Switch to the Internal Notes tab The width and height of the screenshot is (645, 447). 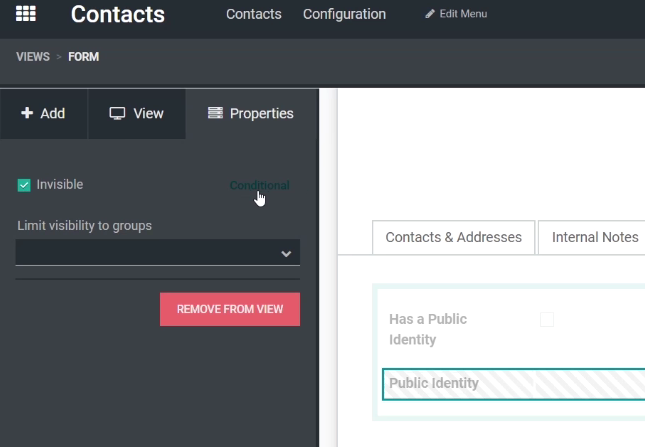click(595, 237)
